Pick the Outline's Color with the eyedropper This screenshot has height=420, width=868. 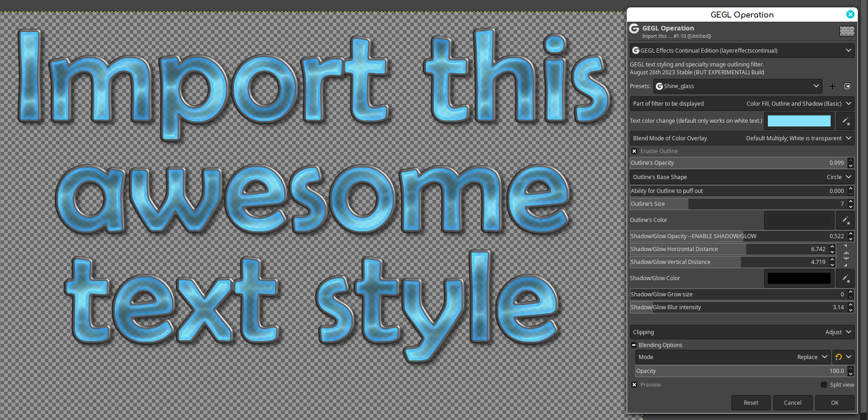click(845, 220)
